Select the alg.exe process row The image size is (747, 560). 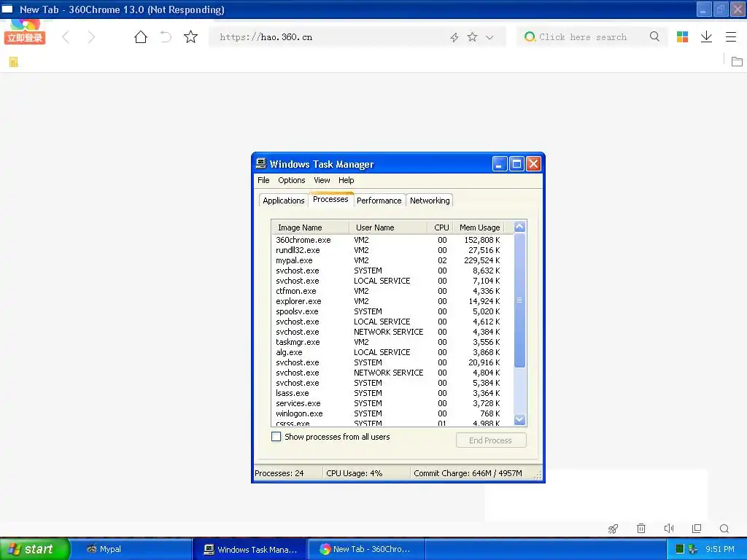point(392,352)
